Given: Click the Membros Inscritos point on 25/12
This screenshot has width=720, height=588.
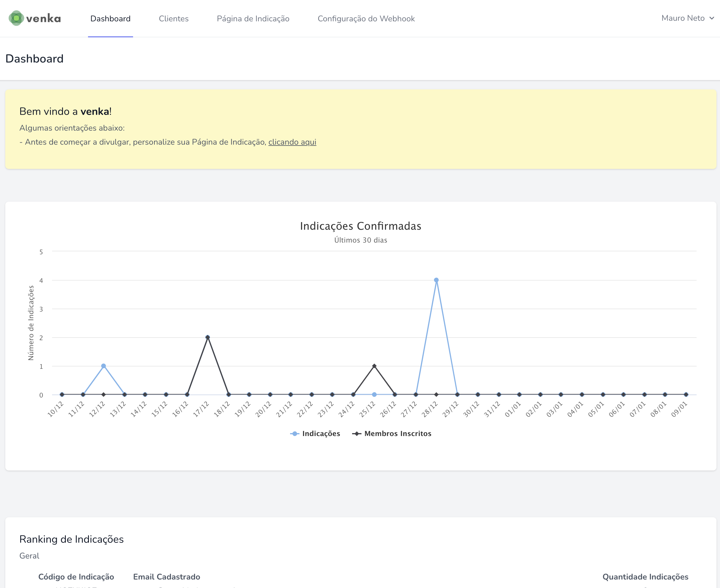Looking at the screenshot, I should (374, 366).
